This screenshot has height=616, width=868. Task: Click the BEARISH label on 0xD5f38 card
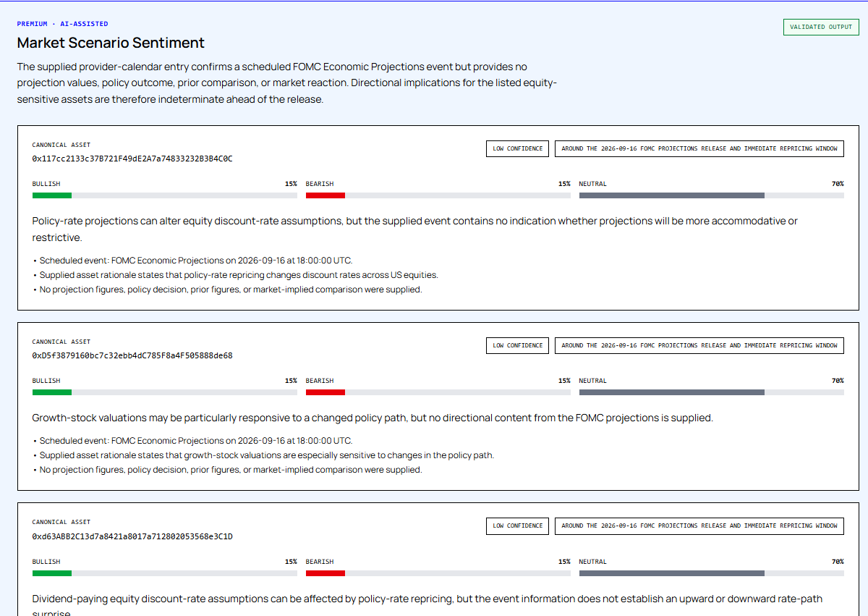coord(320,381)
